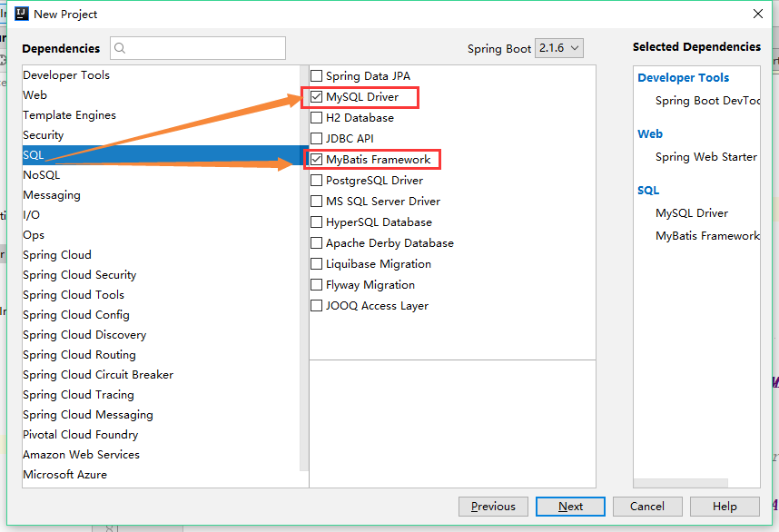Select Spring Cloud Config category
Image resolution: width=779 pixels, height=532 pixels.
[x=161, y=314]
